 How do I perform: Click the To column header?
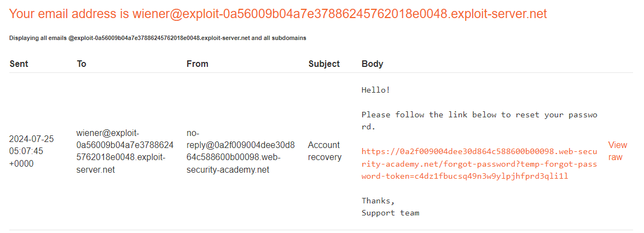click(82, 64)
